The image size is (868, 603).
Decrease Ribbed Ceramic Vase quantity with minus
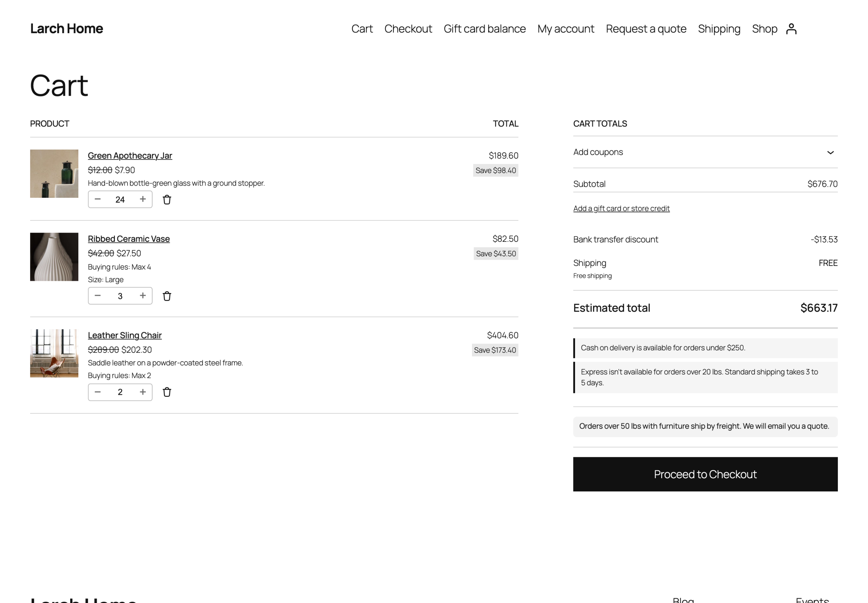pos(97,295)
